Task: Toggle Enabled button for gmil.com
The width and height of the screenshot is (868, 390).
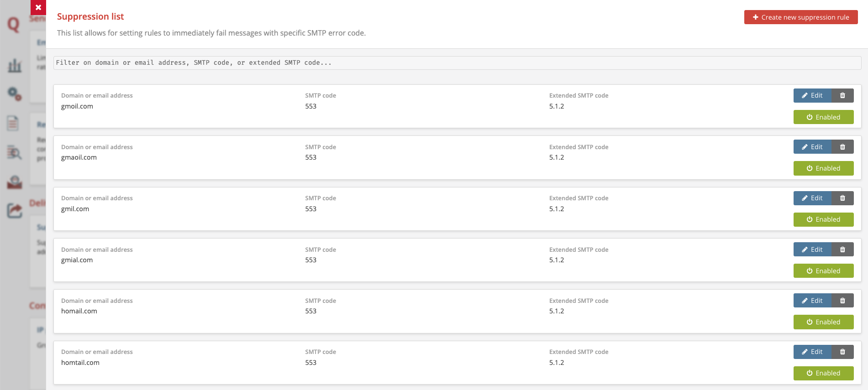Action: (823, 219)
